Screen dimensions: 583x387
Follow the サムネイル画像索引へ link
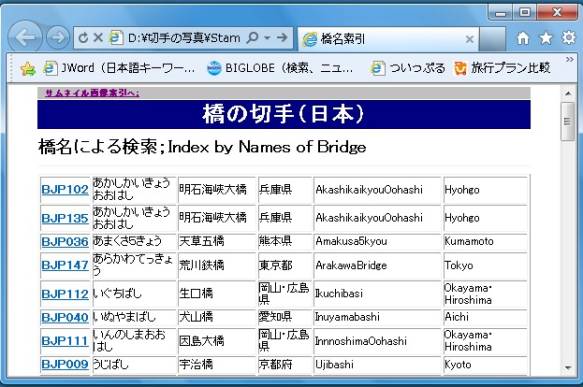(92, 93)
